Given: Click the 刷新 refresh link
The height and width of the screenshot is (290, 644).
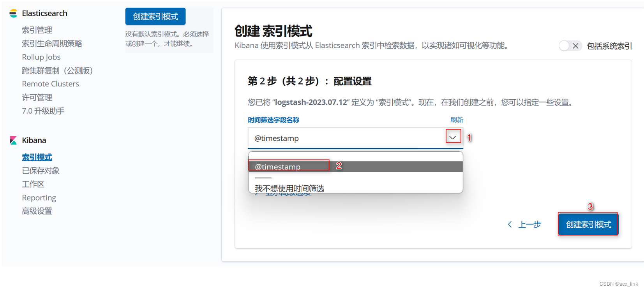Looking at the screenshot, I should 457,120.
